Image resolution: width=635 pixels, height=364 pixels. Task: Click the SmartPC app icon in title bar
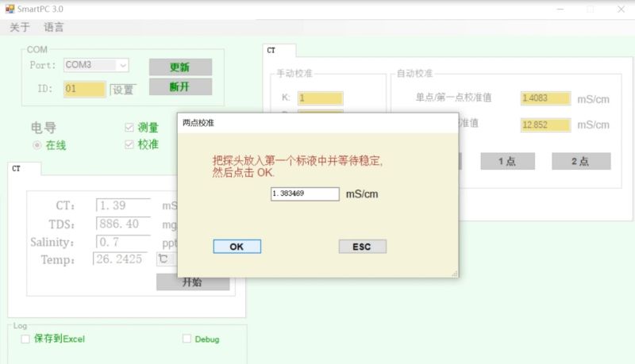[10, 9]
